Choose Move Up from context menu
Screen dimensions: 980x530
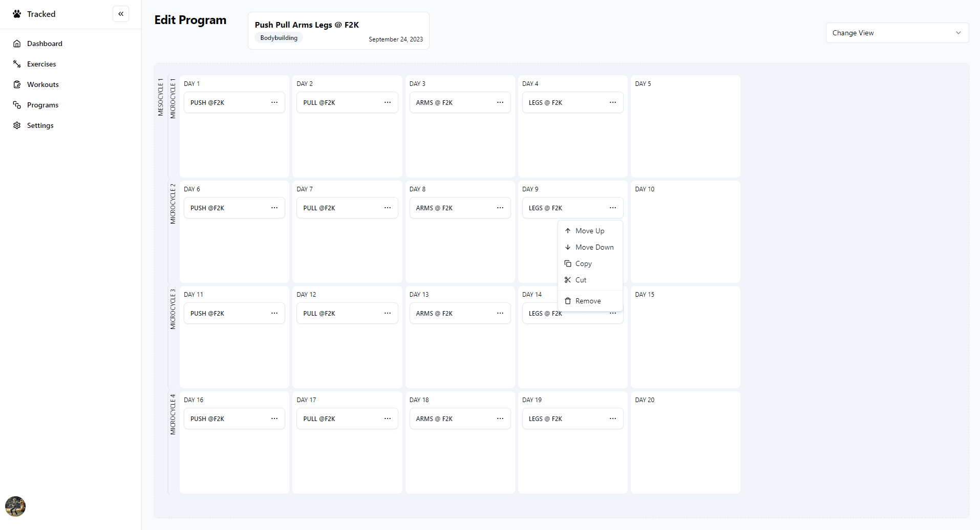590,231
